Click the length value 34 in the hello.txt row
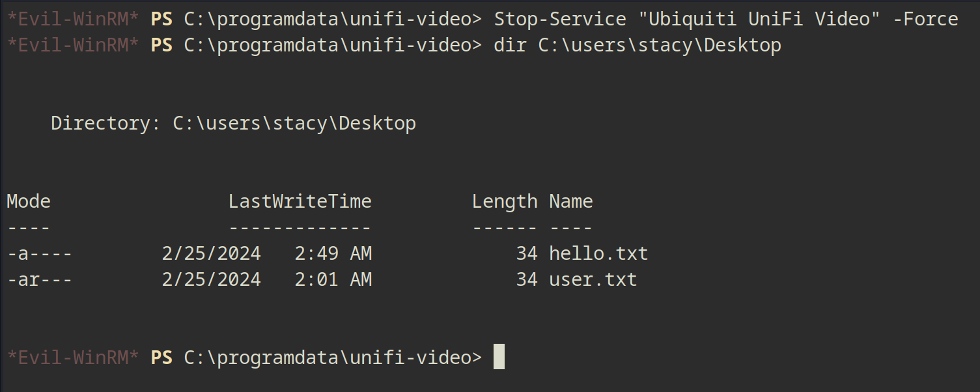This screenshot has width=980, height=392. 527,253
